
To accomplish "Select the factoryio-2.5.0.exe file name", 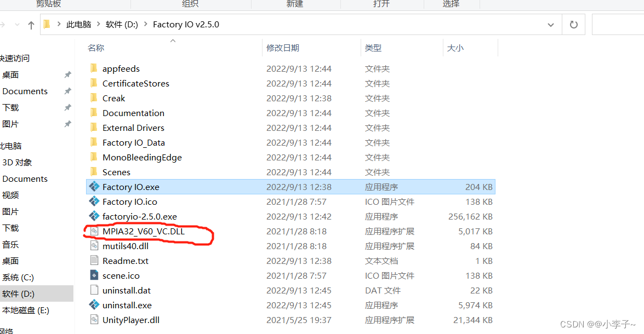I will [x=140, y=217].
